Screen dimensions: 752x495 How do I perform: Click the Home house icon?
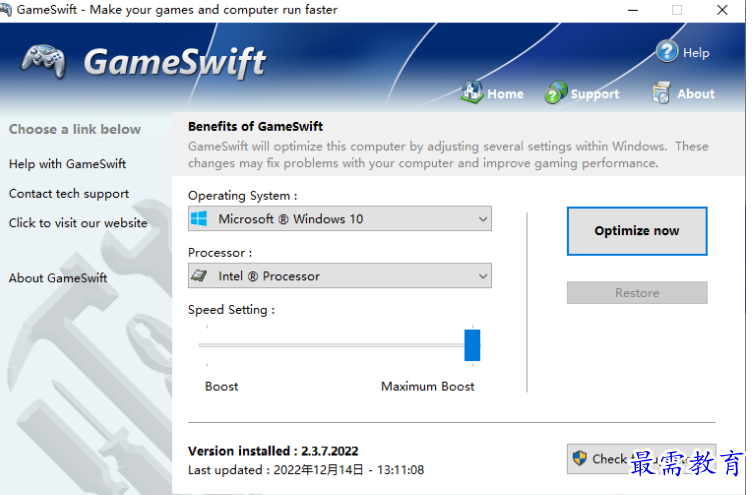(x=472, y=92)
